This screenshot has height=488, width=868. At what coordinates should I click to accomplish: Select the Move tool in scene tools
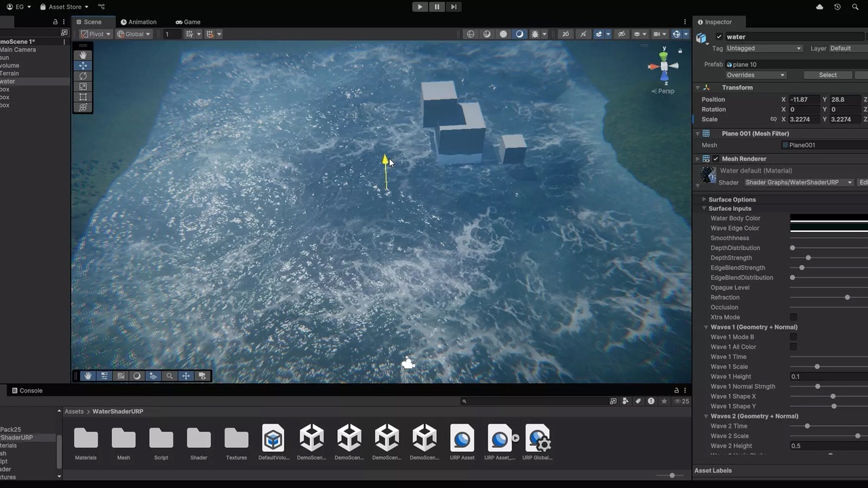pyautogui.click(x=83, y=66)
